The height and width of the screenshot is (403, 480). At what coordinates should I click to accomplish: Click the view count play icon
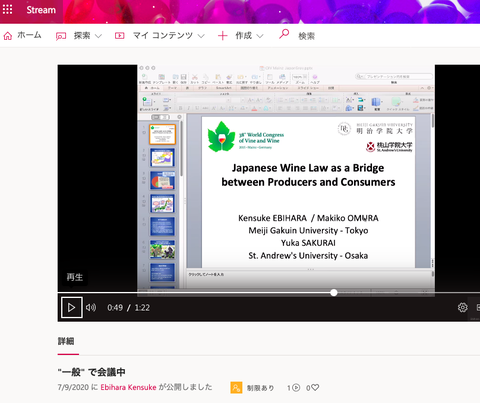296,388
